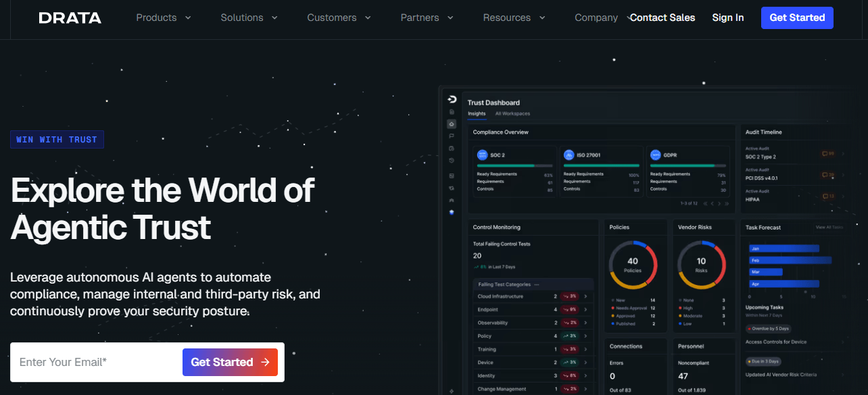The width and height of the screenshot is (868, 395).
Task: Go to previous page of compliance frameworks
Action: [712, 203]
